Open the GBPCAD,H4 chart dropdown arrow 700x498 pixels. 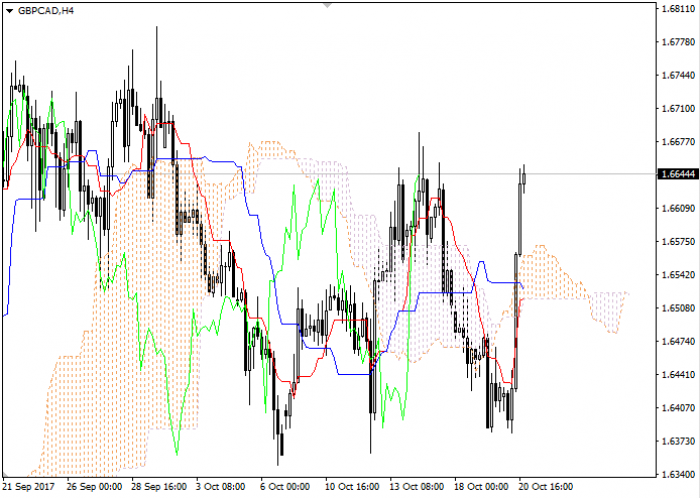(x=10, y=11)
